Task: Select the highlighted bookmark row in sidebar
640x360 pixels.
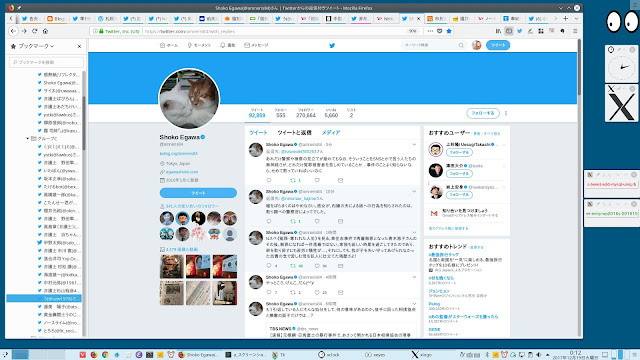Action: tap(44, 298)
